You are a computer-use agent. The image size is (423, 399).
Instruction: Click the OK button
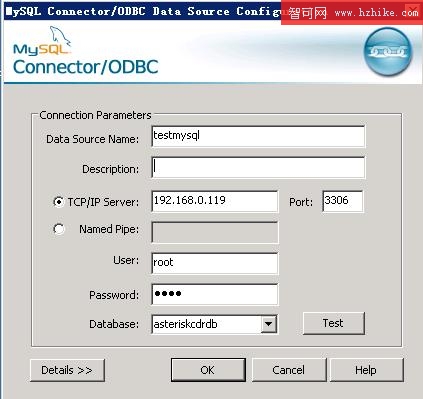[x=208, y=370]
